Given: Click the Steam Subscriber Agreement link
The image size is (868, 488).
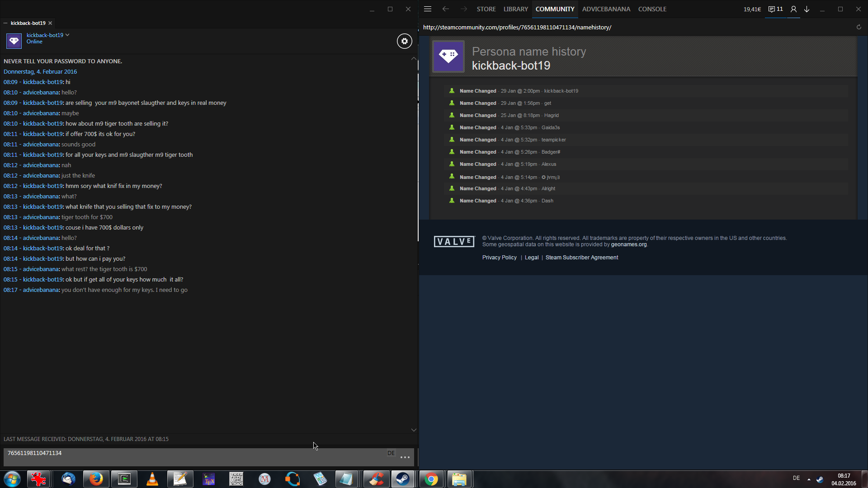Looking at the screenshot, I should point(581,258).
